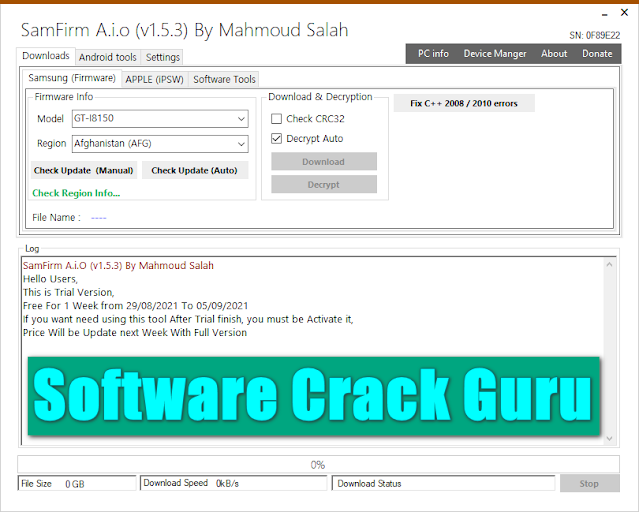The width and height of the screenshot is (639, 512).
Task: Expand the Region dropdown arrow
Action: (241, 144)
